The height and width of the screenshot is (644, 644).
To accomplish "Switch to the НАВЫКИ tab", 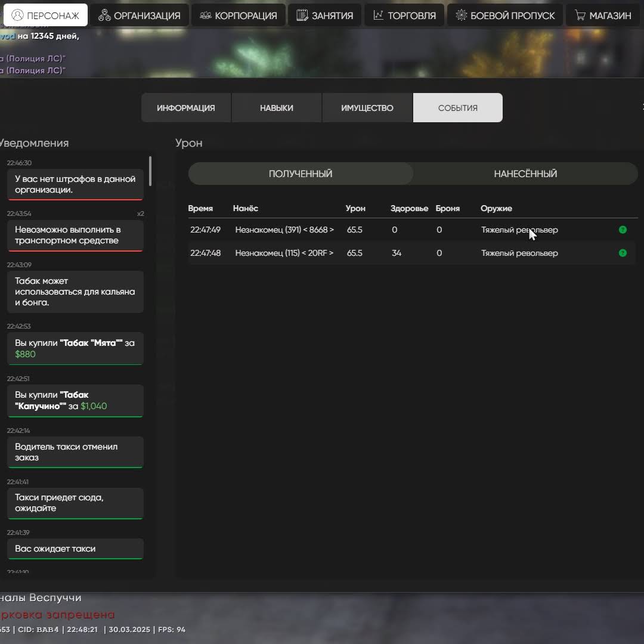I will (x=277, y=108).
